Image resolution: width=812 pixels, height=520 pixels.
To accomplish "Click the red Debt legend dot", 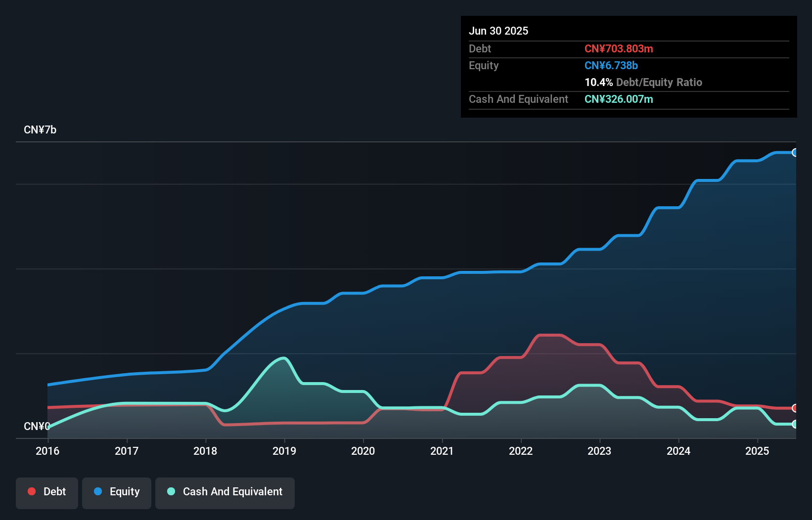I will pyautogui.click(x=31, y=491).
